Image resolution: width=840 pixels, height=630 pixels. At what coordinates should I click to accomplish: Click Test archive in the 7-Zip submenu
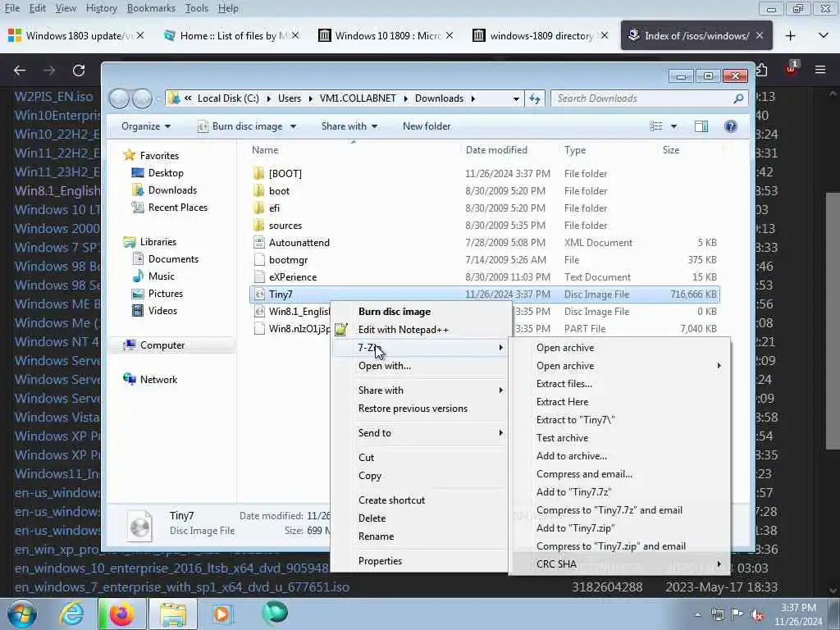click(562, 438)
